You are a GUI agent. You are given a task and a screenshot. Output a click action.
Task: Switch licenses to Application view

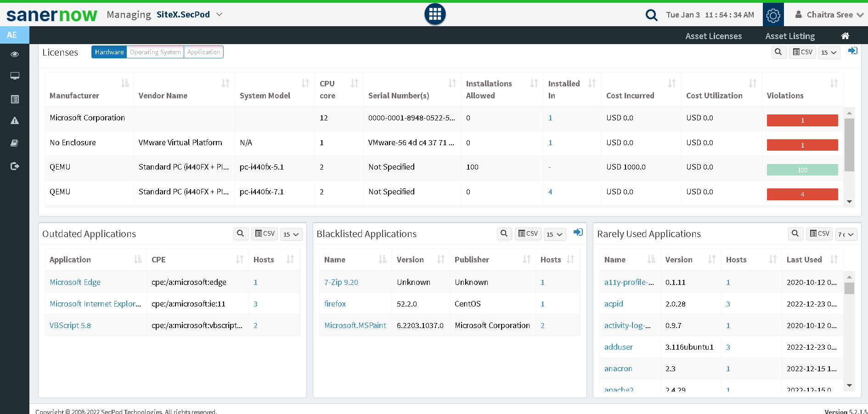point(203,52)
